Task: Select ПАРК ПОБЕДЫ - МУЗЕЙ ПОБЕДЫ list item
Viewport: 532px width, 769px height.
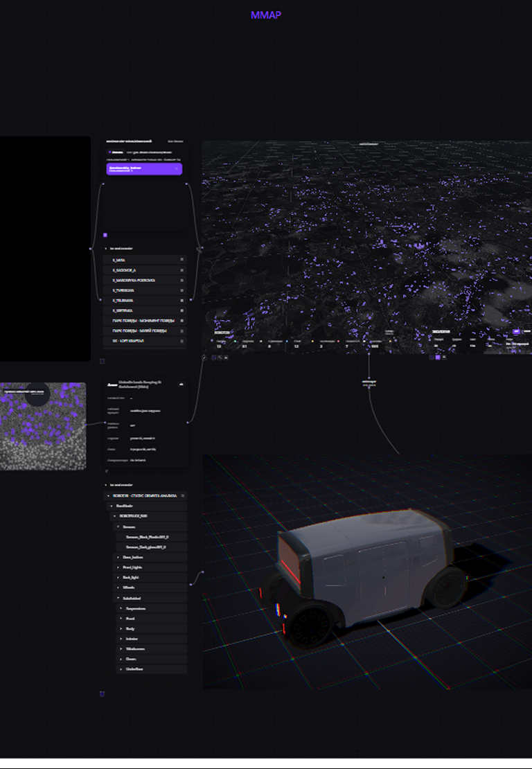Action: pos(145,330)
